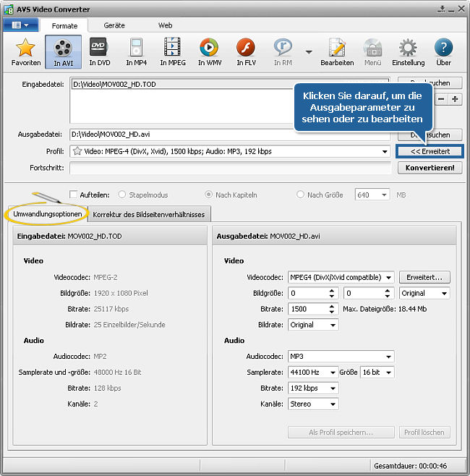The width and height of the screenshot is (470, 476).
Task: Click the Erweitert... codec settings button
Action: pyautogui.click(x=424, y=277)
